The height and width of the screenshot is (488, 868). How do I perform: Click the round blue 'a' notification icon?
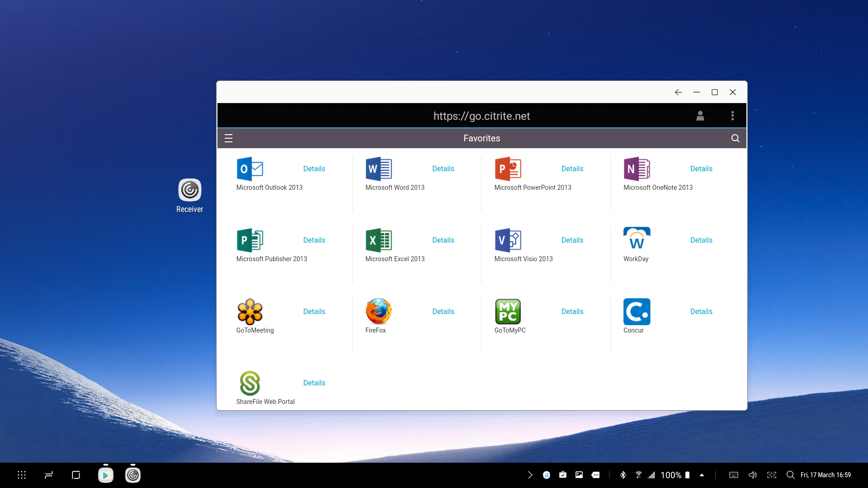(547, 475)
